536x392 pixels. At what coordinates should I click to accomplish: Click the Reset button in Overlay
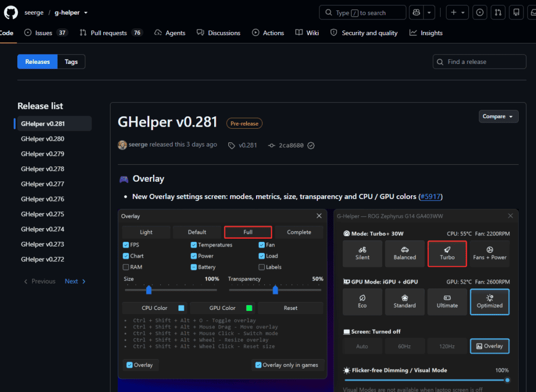pyautogui.click(x=291, y=308)
